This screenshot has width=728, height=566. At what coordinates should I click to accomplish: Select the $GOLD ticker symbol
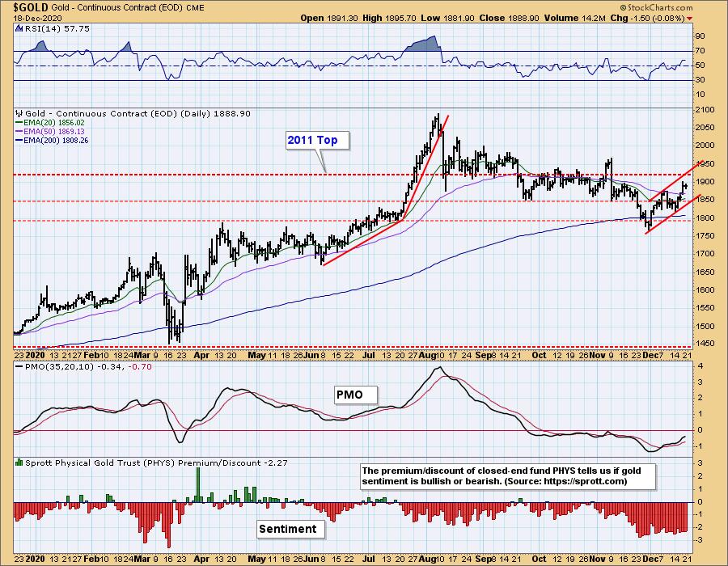(x=31, y=7)
